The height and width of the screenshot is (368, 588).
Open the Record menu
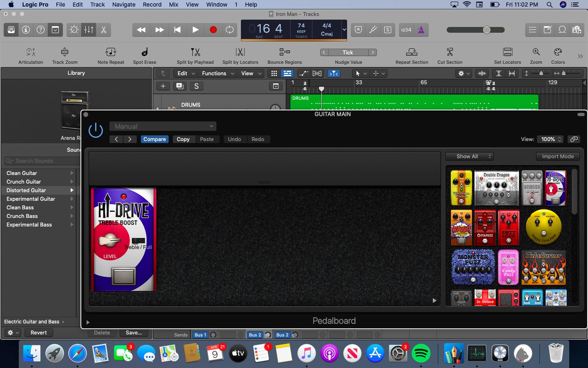point(152,4)
